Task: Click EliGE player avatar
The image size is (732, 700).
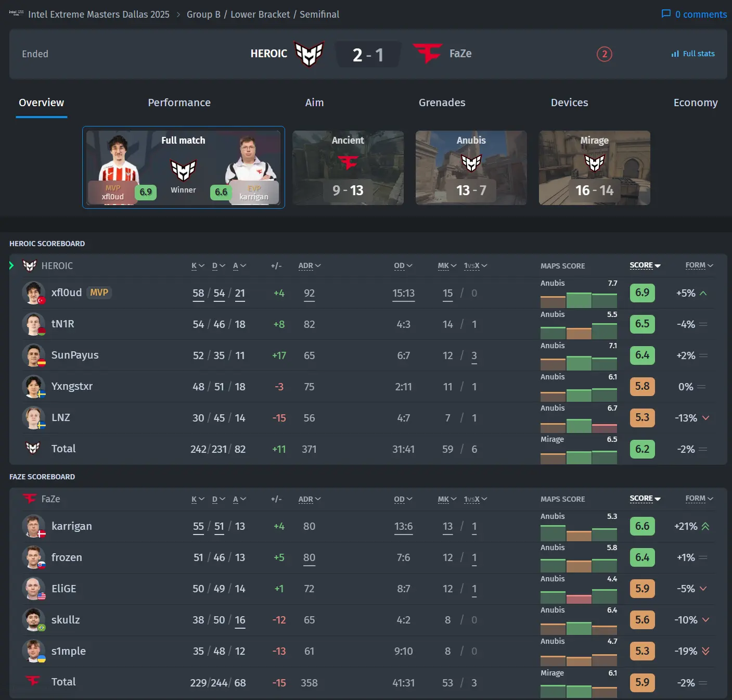Action: coord(33,589)
